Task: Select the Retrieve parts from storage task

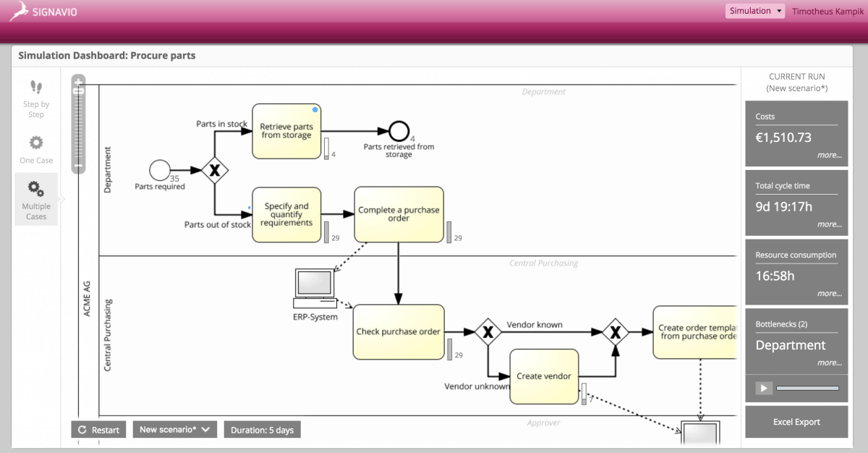Action: (286, 131)
